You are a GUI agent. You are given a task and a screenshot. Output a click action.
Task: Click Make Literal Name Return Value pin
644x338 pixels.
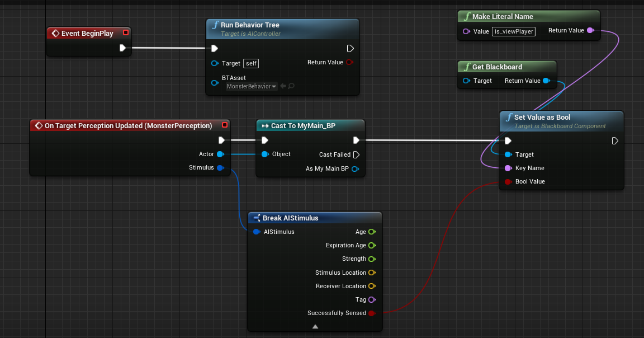click(590, 30)
